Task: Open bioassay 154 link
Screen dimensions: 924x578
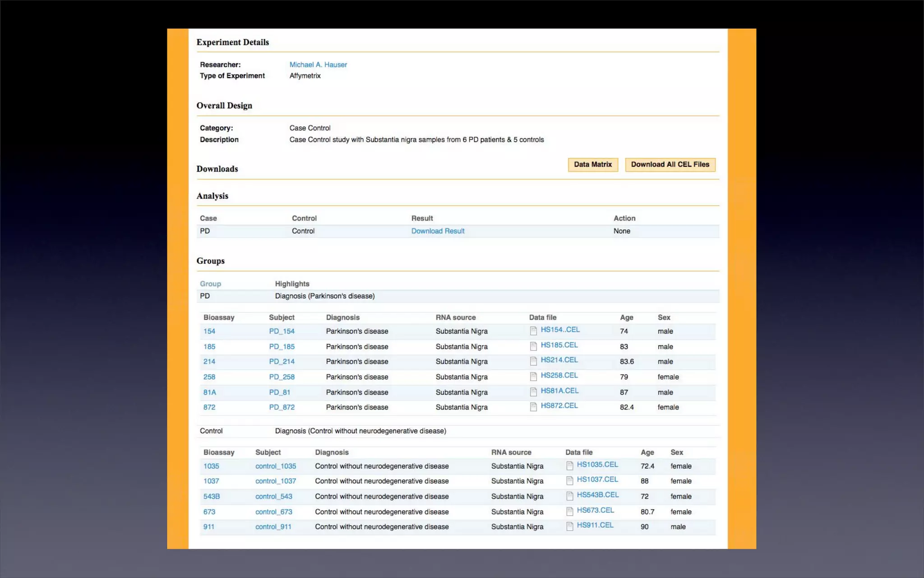Action: pos(209,331)
